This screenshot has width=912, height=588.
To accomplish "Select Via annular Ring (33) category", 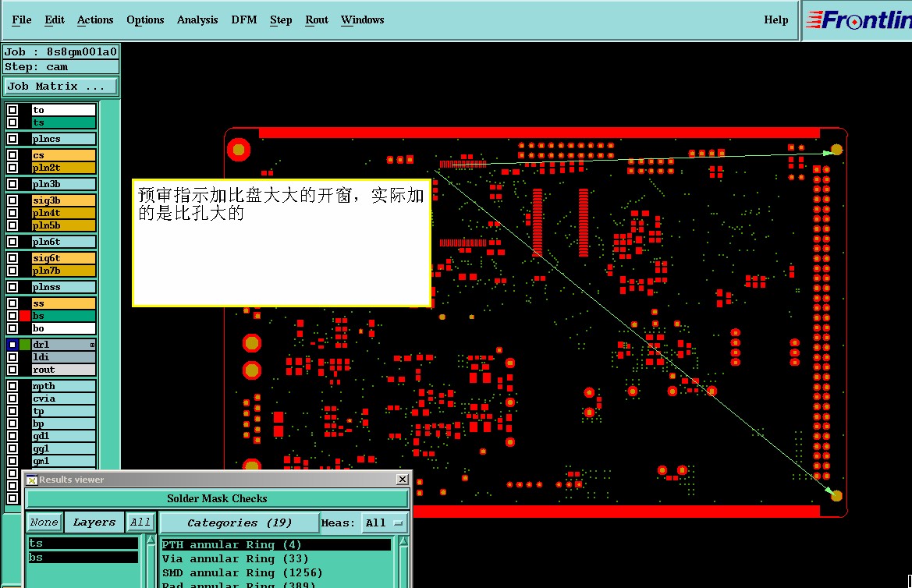I will (x=276, y=559).
